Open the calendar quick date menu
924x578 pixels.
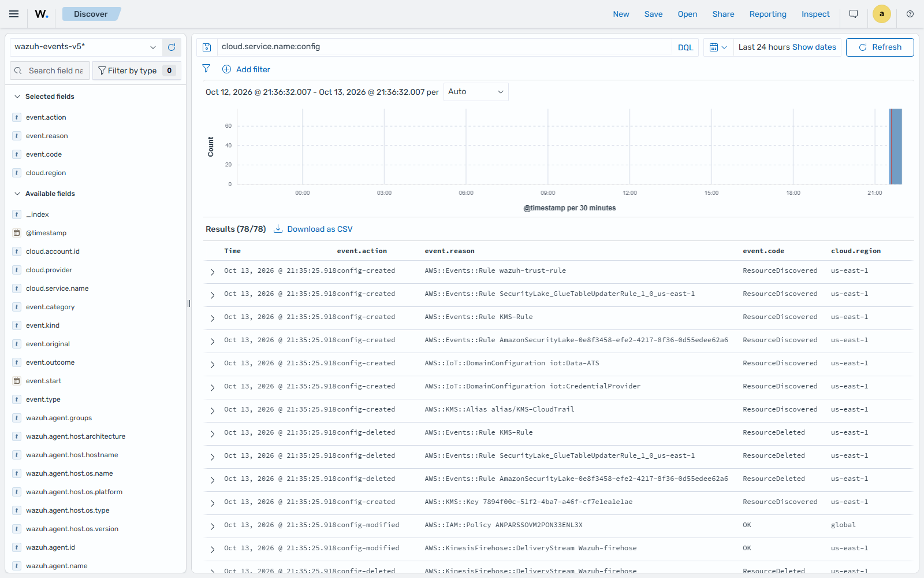coord(718,47)
